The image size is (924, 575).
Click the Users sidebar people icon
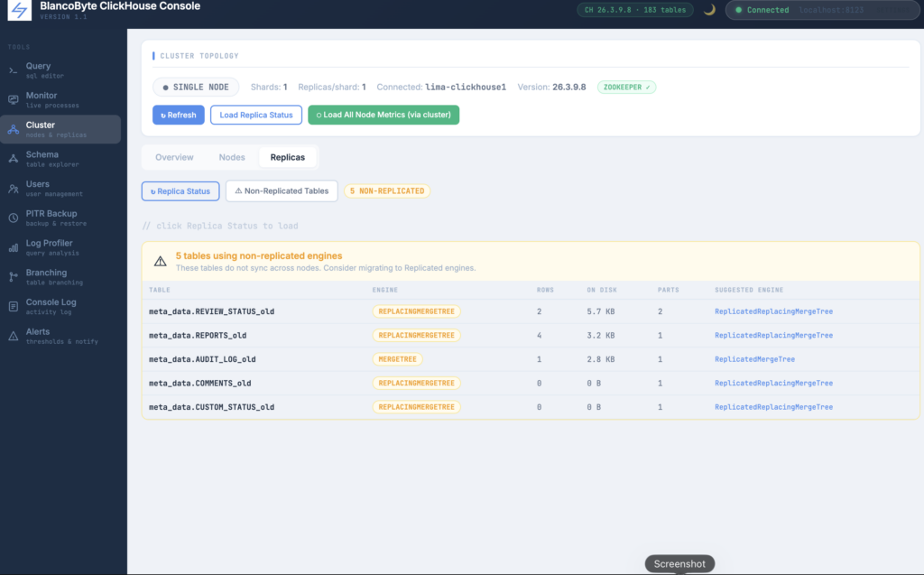coord(13,189)
